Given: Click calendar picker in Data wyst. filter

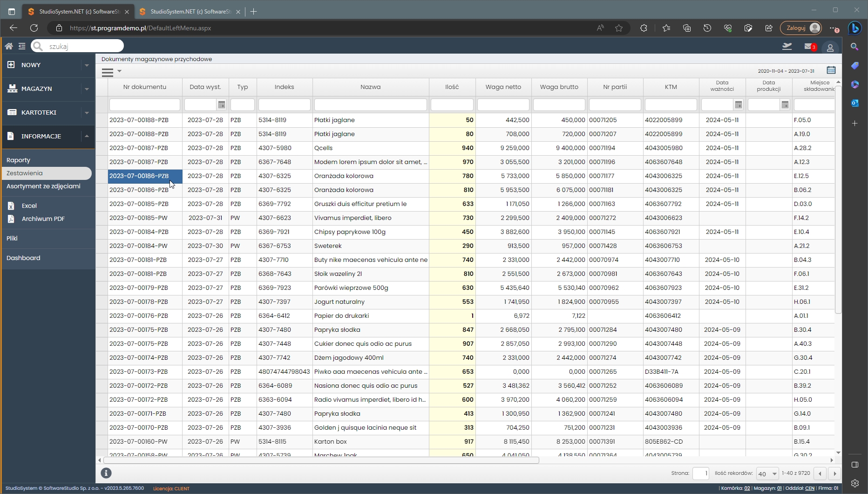Looking at the screenshot, I should coord(222,105).
